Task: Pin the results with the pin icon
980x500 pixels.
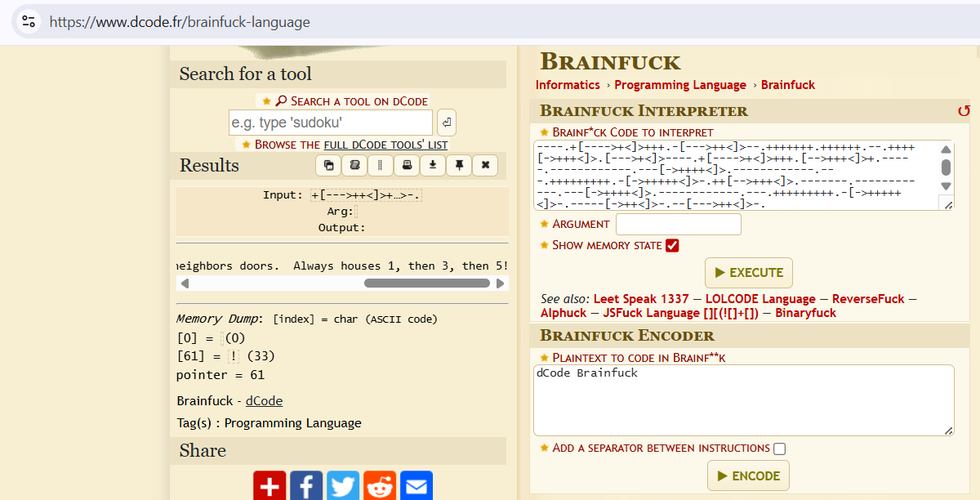Action: click(x=459, y=165)
